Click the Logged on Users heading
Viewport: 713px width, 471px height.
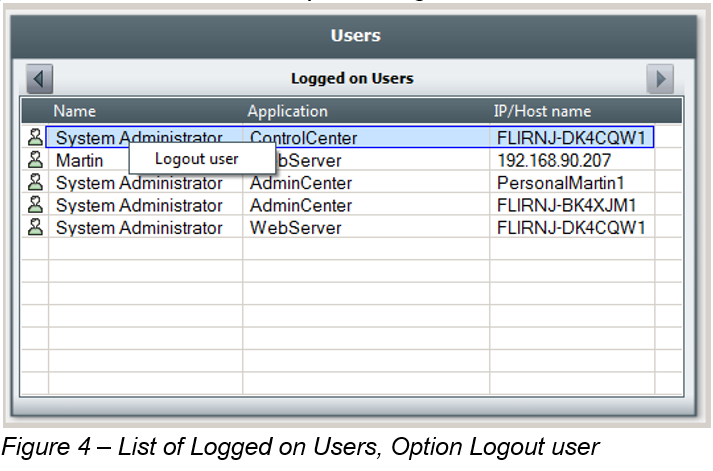[352, 78]
